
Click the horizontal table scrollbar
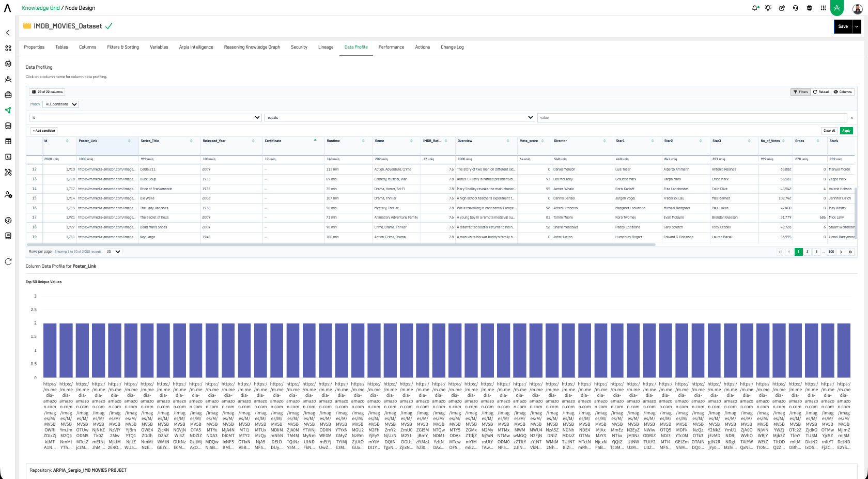(x=342, y=244)
